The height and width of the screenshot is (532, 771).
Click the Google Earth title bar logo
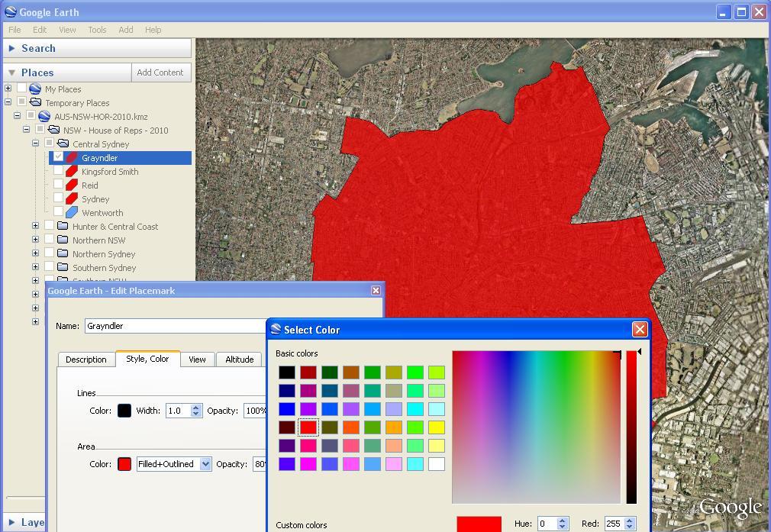click(11, 11)
